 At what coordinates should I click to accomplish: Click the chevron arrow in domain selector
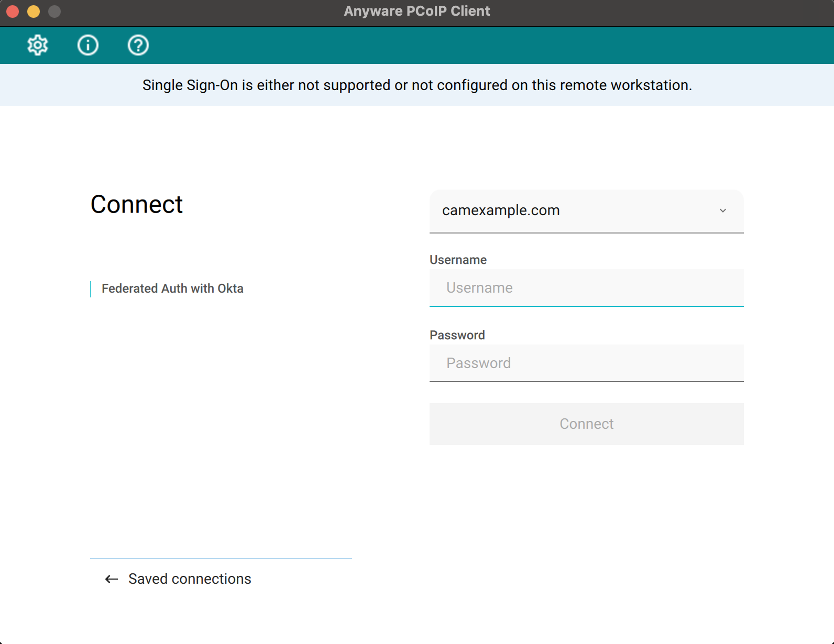(723, 210)
